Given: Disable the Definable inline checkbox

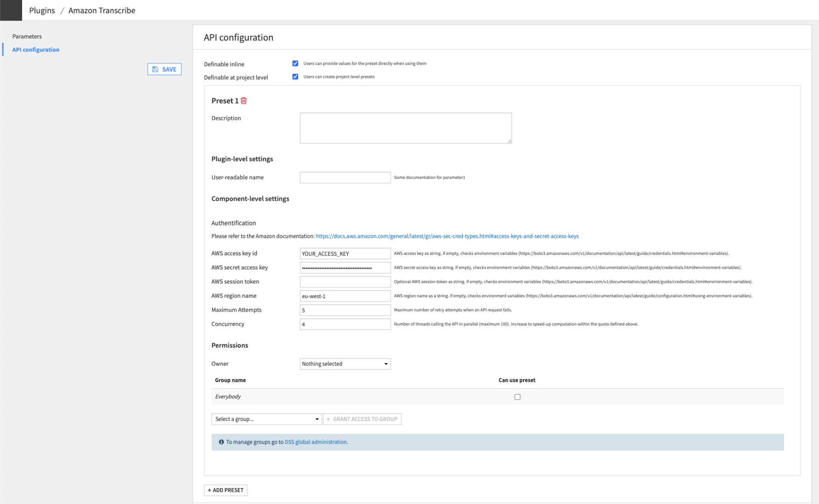Looking at the screenshot, I should 295,63.
